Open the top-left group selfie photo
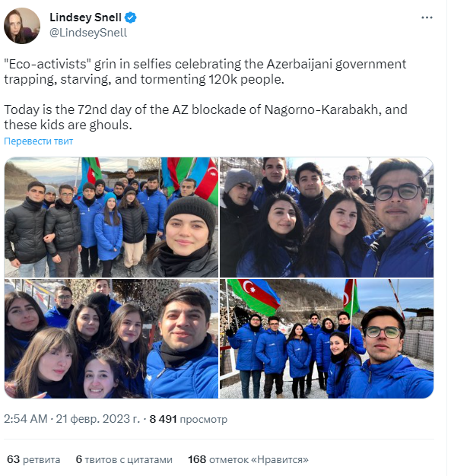 coord(111,217)
